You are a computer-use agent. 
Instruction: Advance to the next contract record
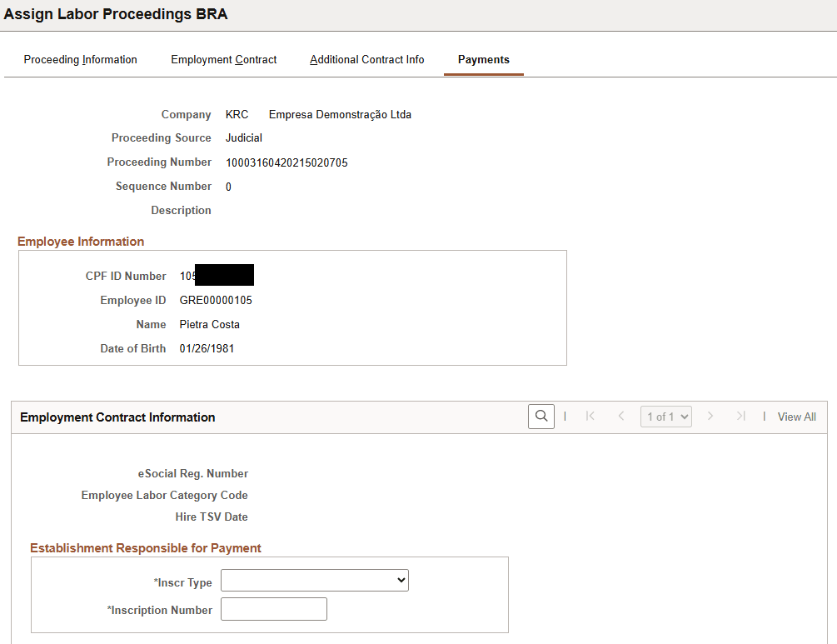coord(710,416)
